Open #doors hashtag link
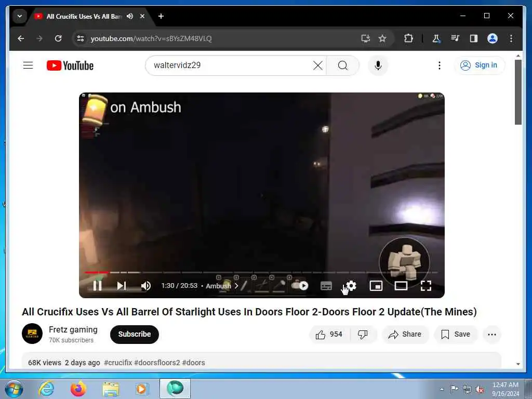The width and height of the screenshot is (532, 399). click(193, 362)
